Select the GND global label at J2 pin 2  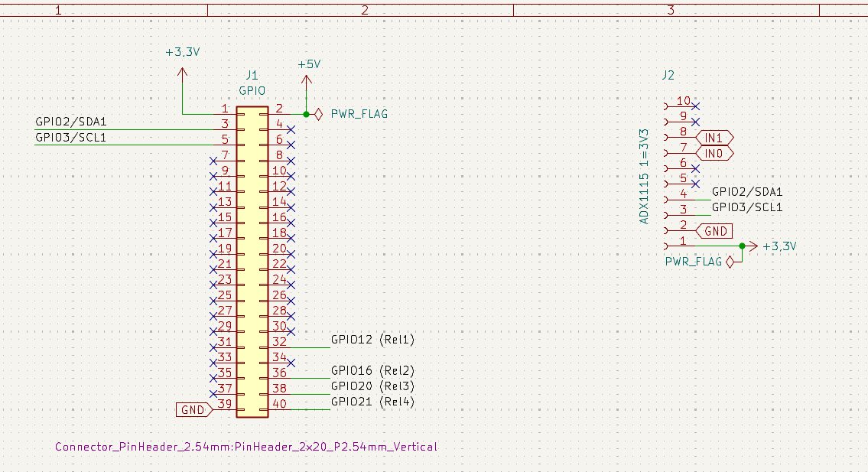[714, 231]
